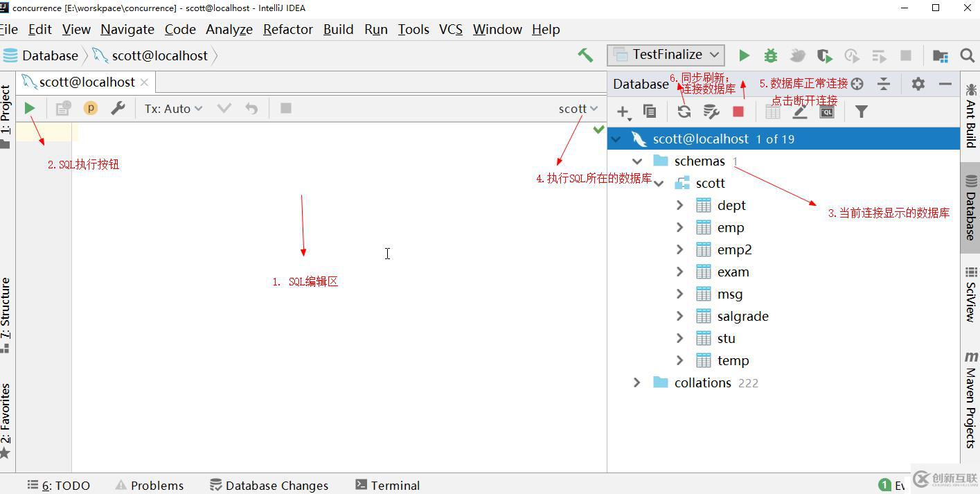Expand temp table node

[680, 361]
